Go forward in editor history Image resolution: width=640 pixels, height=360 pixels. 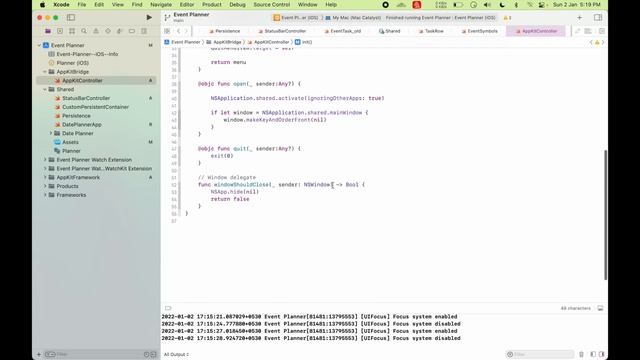[x=187, y=31]
